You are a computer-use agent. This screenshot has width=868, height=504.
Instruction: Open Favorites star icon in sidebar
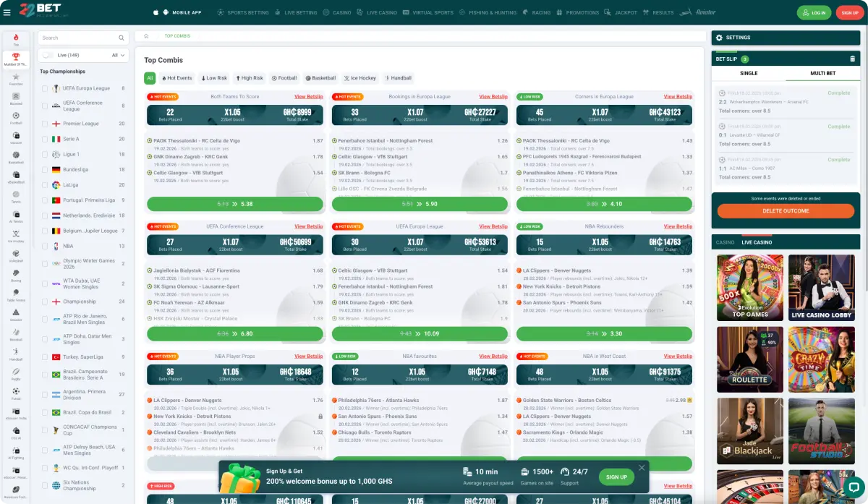coord(16,78)
